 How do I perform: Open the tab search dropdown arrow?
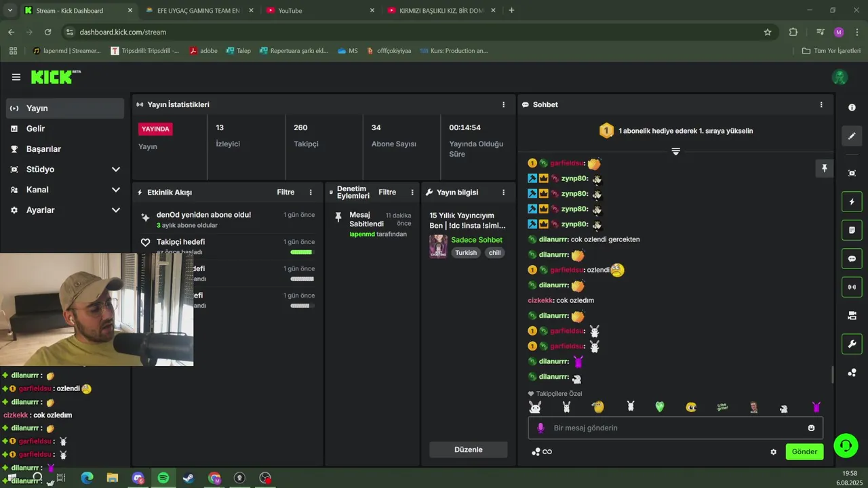[x=9, y=10]
